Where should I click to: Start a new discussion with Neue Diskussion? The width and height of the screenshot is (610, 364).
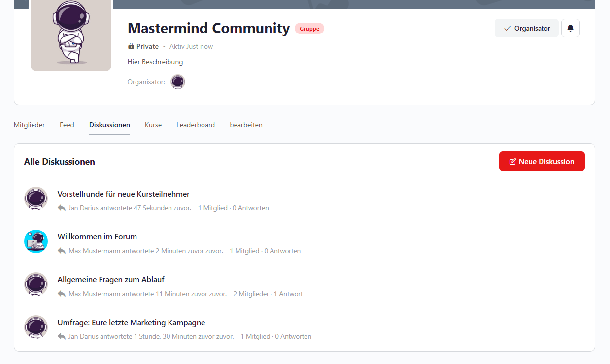542,162
